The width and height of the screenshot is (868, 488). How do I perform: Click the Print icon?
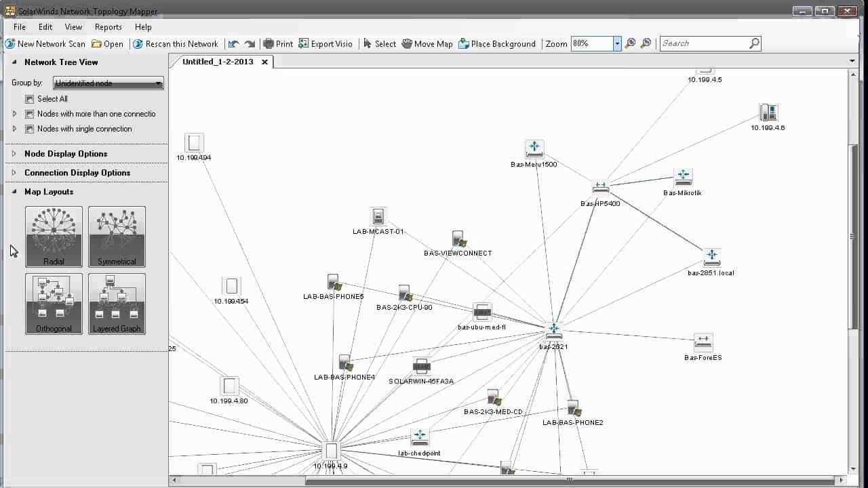click(269, 44)
